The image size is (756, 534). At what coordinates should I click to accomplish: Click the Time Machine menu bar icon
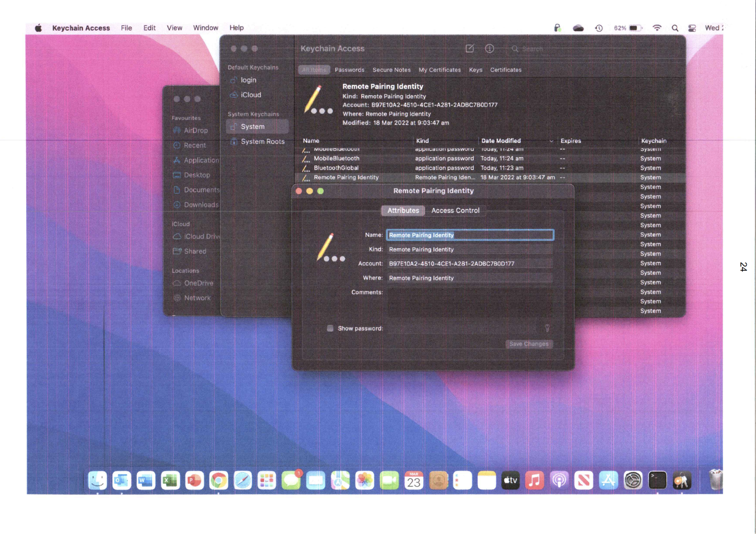tap(599, 28)
